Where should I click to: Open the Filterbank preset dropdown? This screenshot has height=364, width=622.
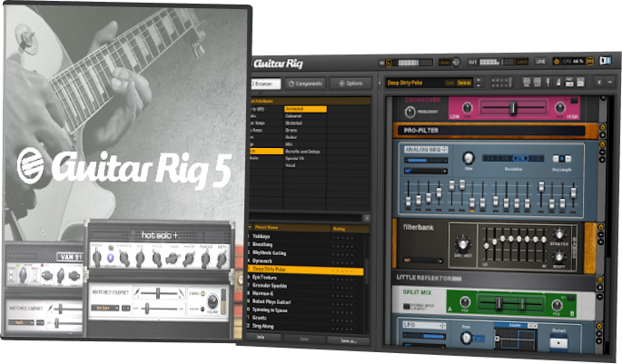click(422, 261)
